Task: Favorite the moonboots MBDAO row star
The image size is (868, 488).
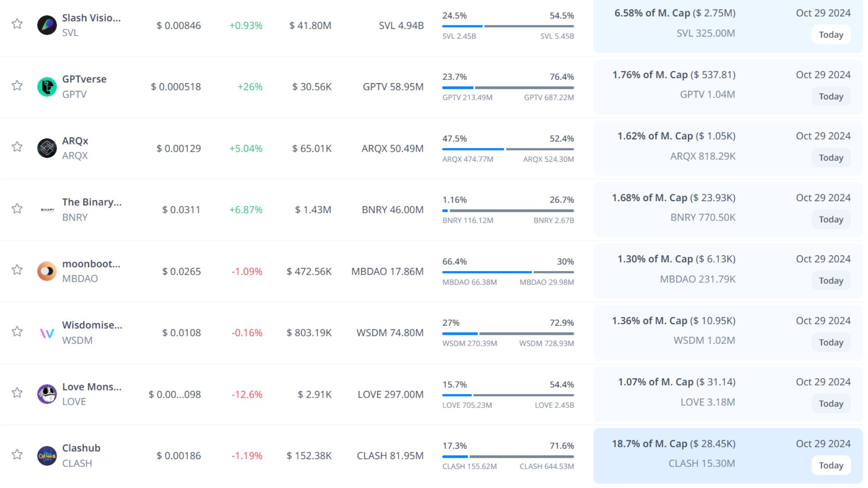Action: 17,270
